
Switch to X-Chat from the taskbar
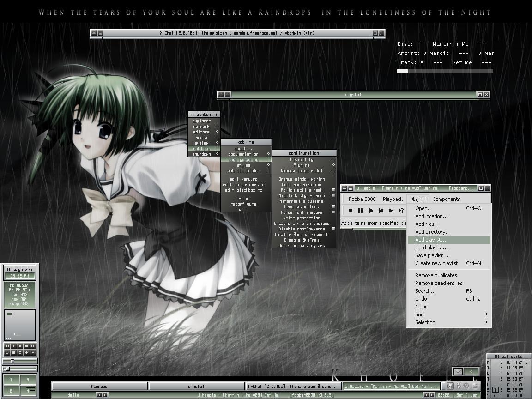[294, 386]
